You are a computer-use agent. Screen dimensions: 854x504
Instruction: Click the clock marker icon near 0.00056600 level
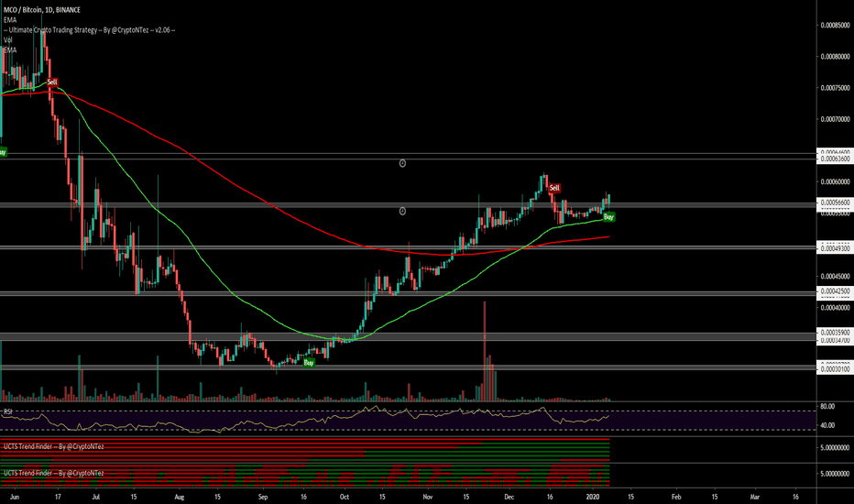point(402,211)
